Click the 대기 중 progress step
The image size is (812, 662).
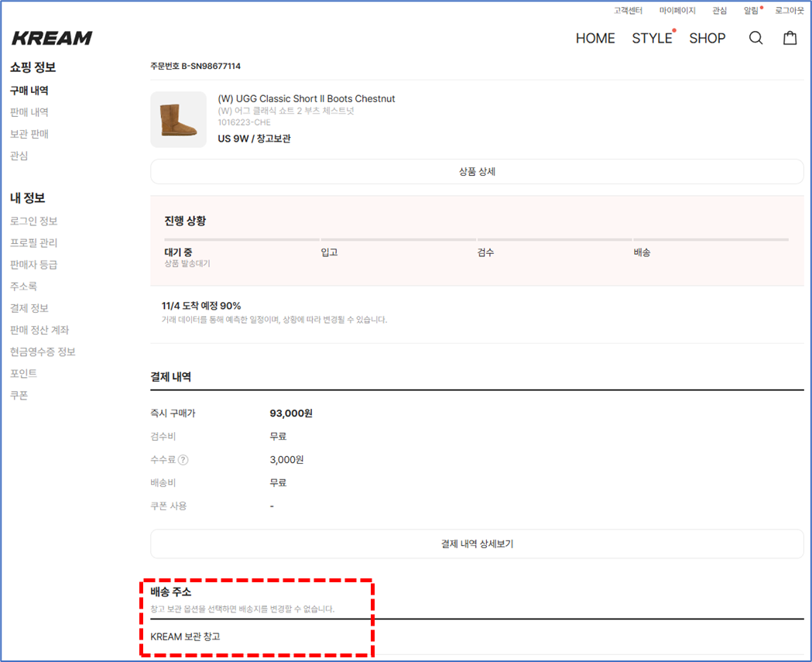[178, 252]
